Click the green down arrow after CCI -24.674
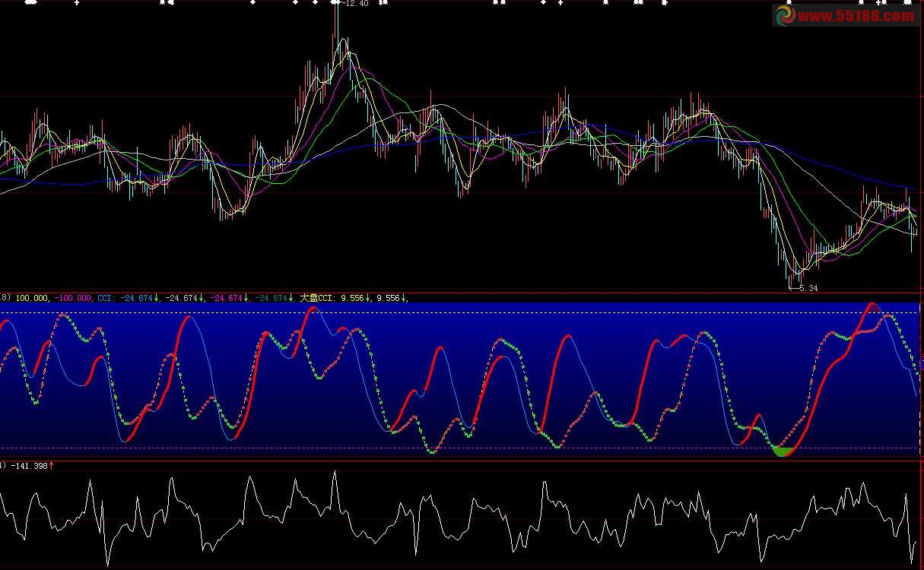Viewport: 924px width, 570px height. pyautogui.click(x=156, y=299)
